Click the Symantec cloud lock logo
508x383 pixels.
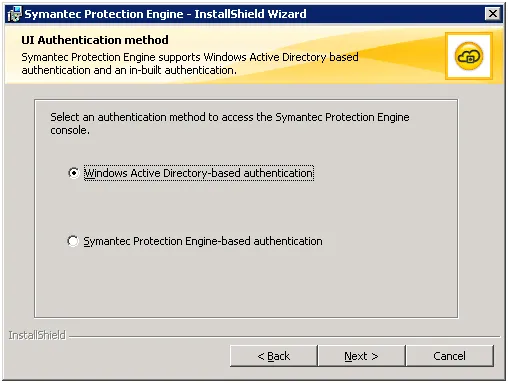[x=468, y=56]
